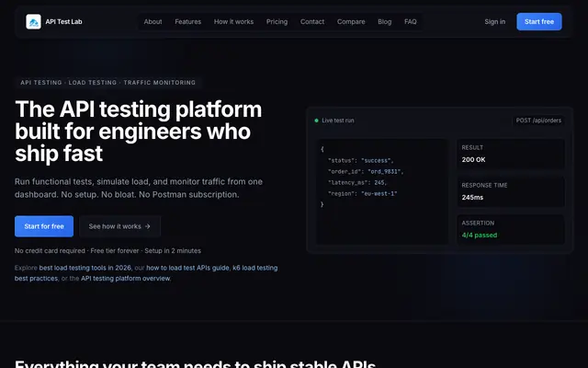
Task: Click the Live test run label
Action: click(x=338, y=121)
